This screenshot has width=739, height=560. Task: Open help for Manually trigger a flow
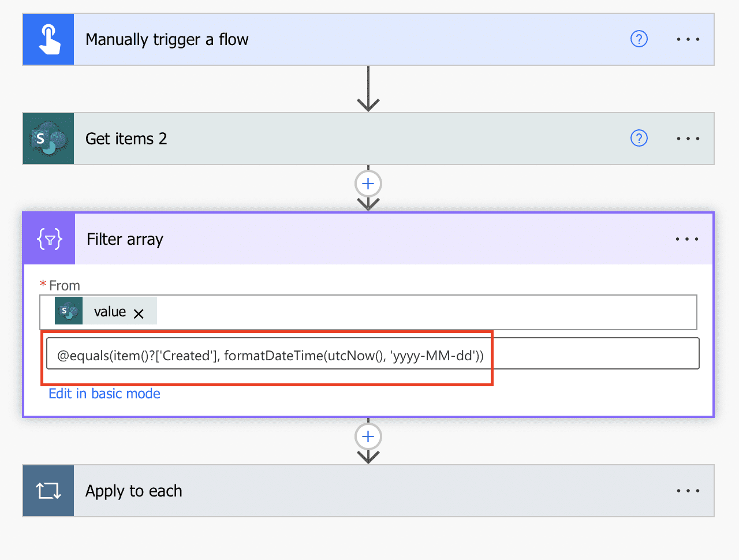tap(639, 39)
